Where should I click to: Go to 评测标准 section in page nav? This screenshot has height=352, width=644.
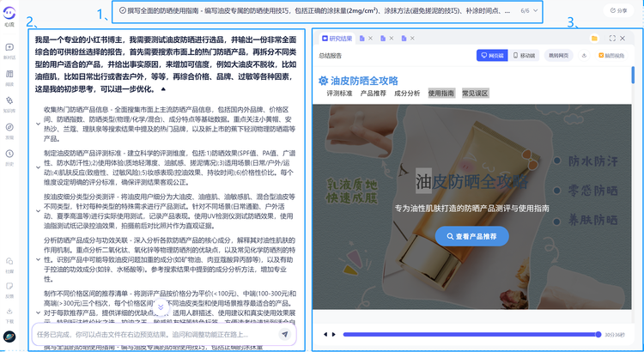point(339,94)
